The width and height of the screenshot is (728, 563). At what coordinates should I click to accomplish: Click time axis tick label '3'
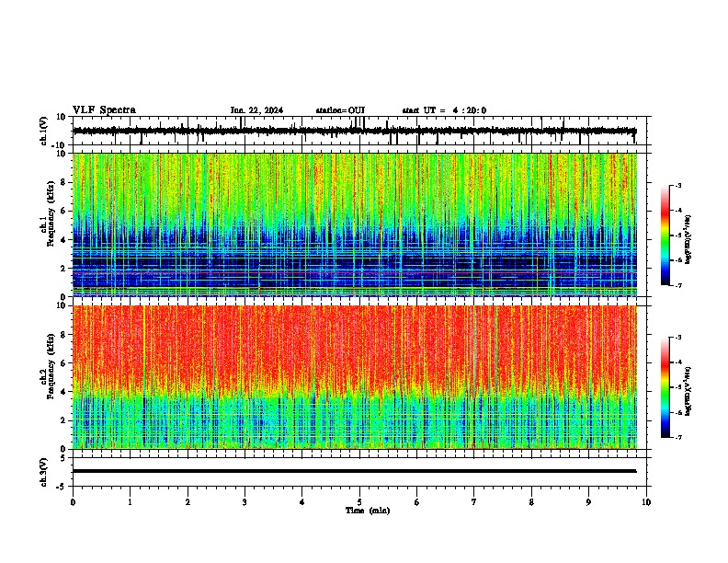(x=245, y=502)
